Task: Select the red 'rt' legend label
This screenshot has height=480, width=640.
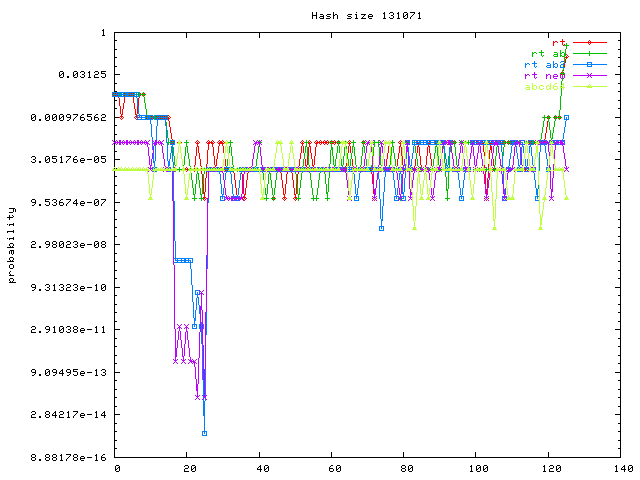Action: point(559,43)
